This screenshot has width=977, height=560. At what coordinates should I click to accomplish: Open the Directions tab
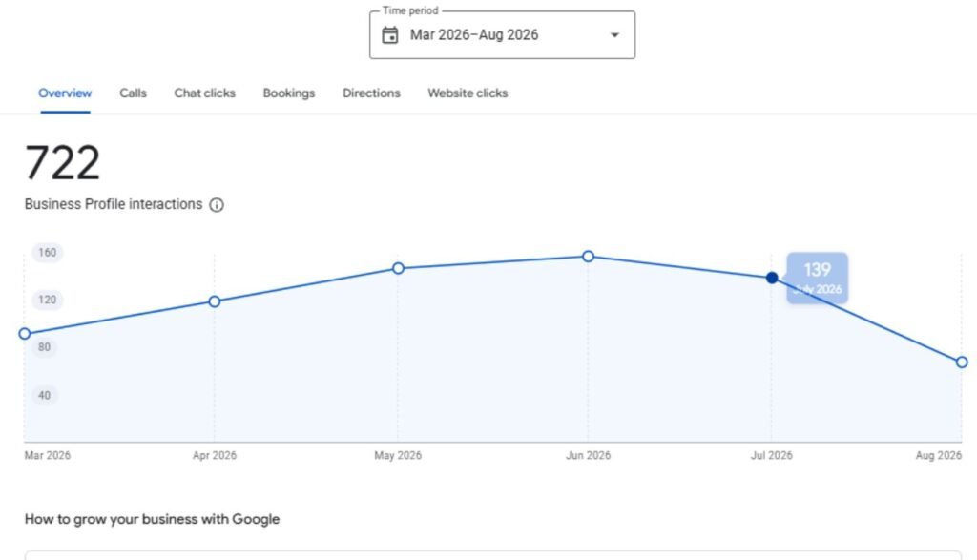click(x=371, y=93)
